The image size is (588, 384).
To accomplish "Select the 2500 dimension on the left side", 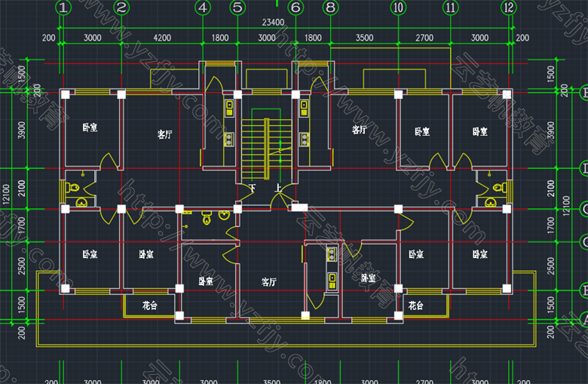I will (22, 266).
